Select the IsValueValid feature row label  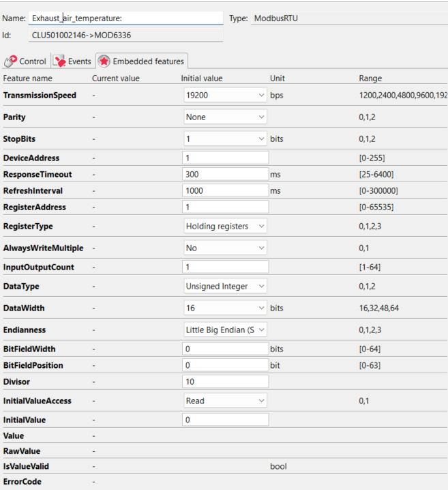pyautogui.click(x=26, y=466)
